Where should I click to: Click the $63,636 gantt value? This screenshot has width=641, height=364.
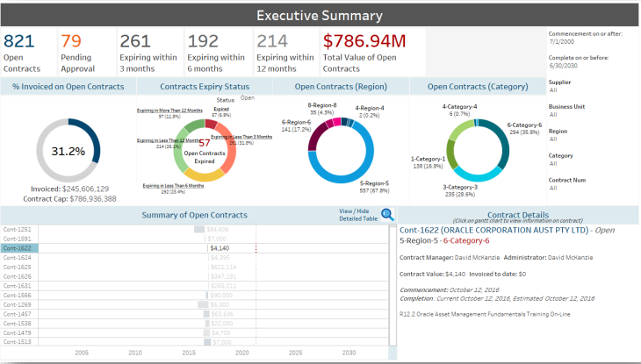(222, 314)
